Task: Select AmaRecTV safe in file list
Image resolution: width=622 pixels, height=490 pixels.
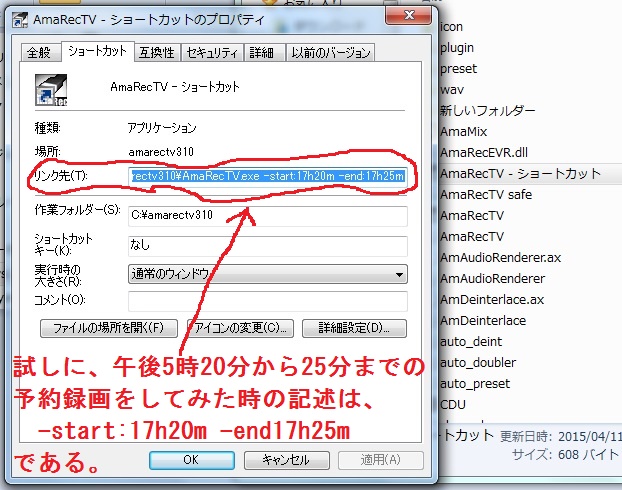Action: tap(486, 194)
